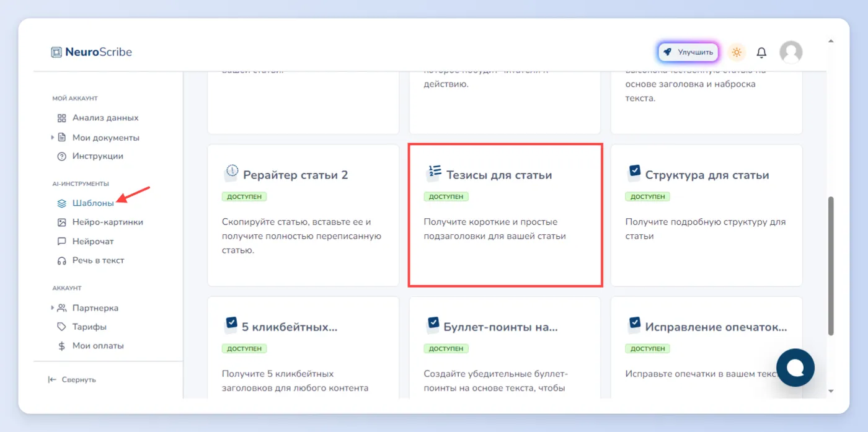Open Рерайтер статьи 2 template title
The image size is (868, 432).
click(296, 175)
